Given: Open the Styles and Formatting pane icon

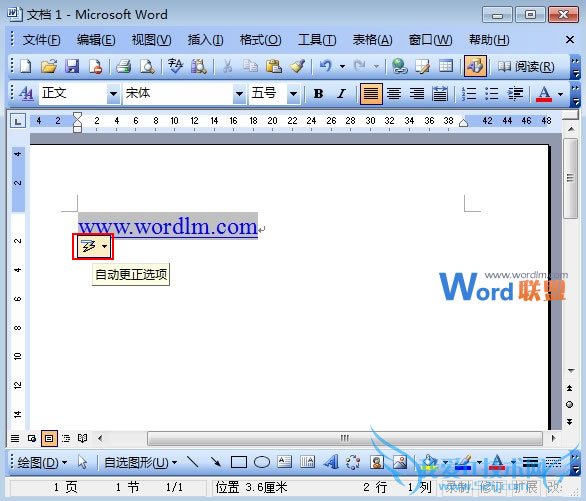Looking at the screenshot, I should [26, 93].
